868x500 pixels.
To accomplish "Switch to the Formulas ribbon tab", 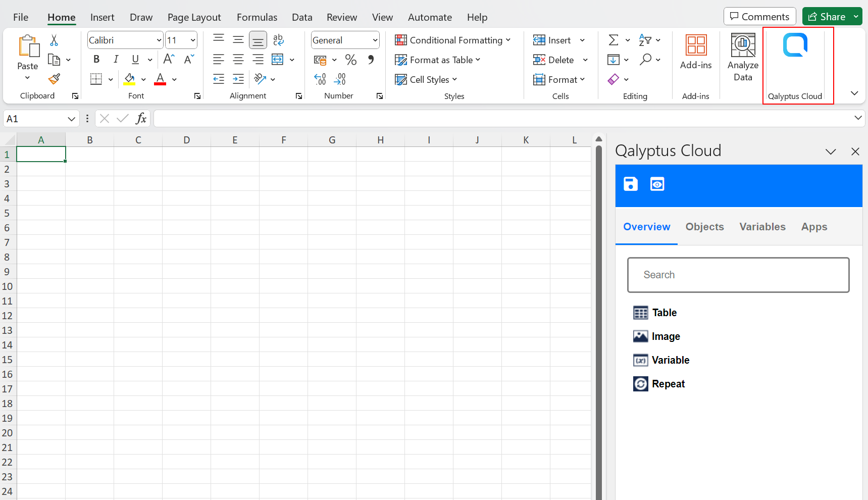I will (257, 17).
